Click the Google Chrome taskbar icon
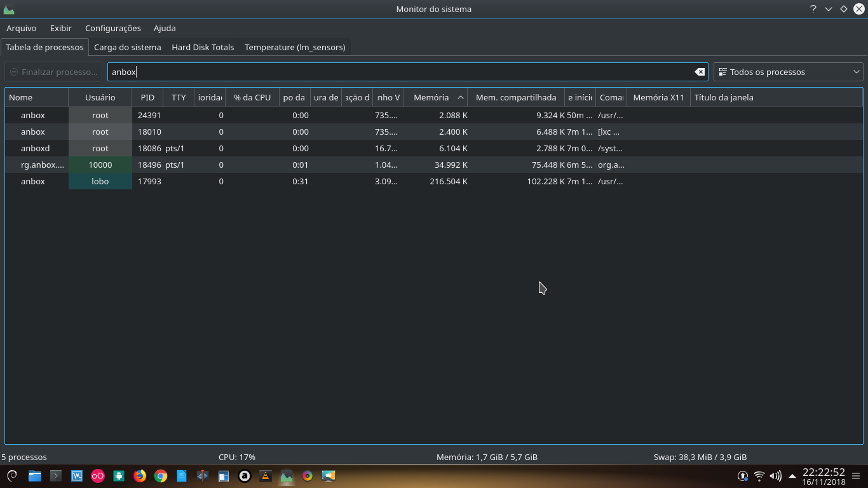 coord(160,475)
